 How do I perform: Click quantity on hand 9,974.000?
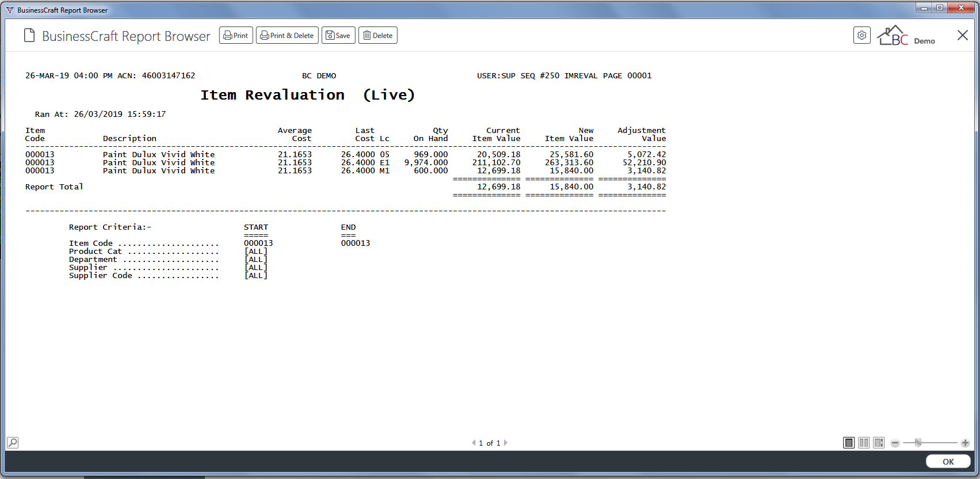(x=426, y=162)
